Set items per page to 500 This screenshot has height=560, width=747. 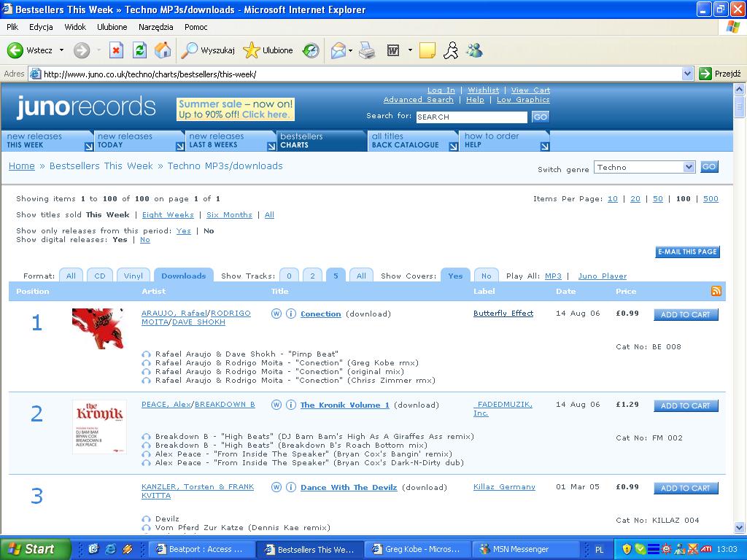711,198
